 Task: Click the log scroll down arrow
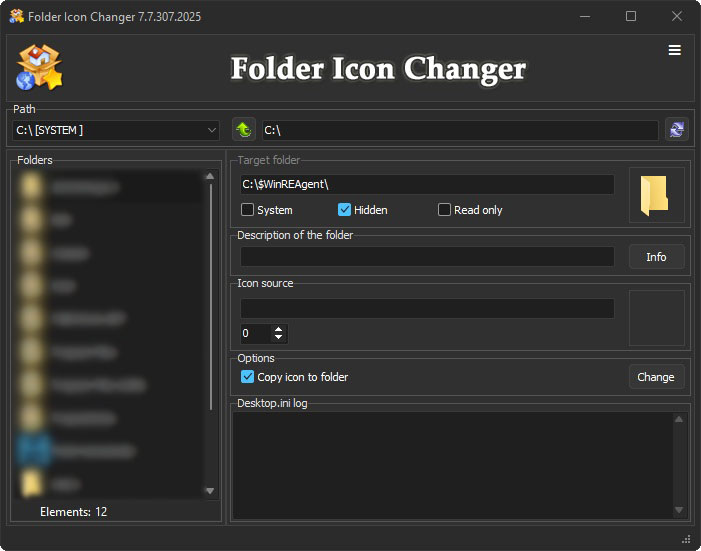tap(679, 510)
